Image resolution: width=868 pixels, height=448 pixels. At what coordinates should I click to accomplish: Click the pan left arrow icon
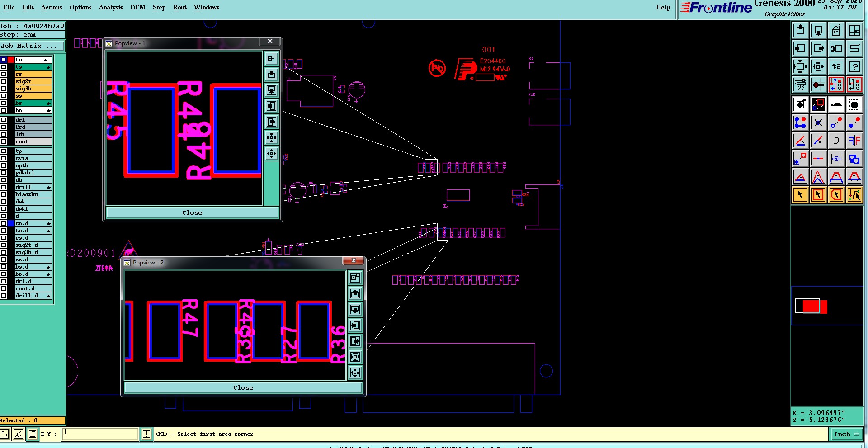tap(800, 48)
